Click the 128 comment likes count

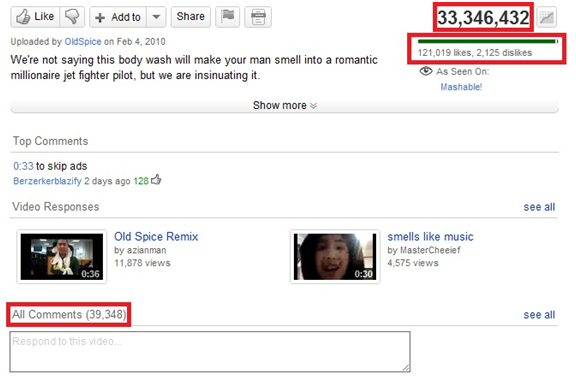pos(141,181)
